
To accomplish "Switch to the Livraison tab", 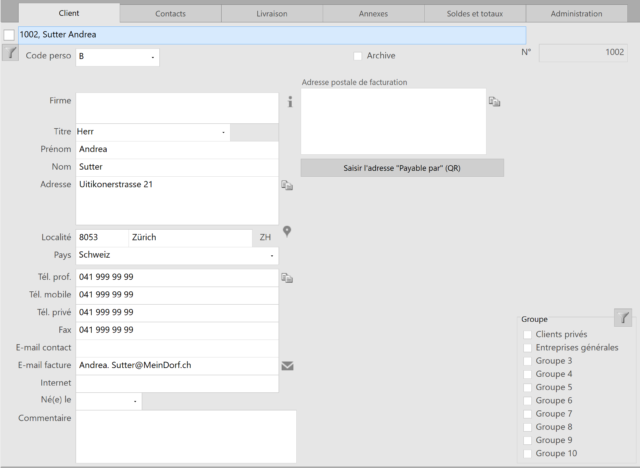I will 271,14.
